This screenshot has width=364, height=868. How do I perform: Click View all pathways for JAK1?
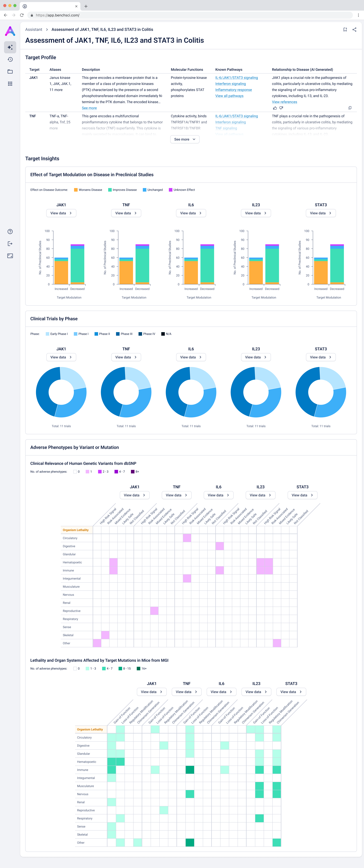[x=229, y=96]
